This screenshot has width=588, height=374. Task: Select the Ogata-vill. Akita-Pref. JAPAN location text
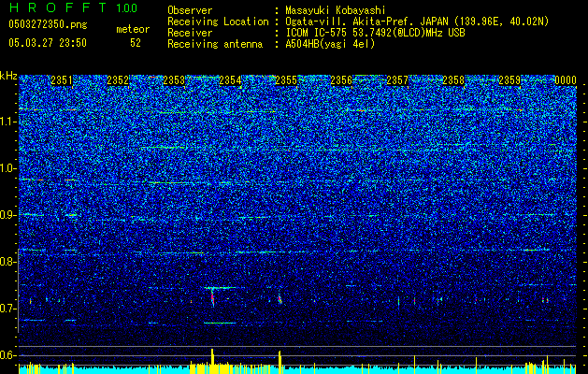417,22
